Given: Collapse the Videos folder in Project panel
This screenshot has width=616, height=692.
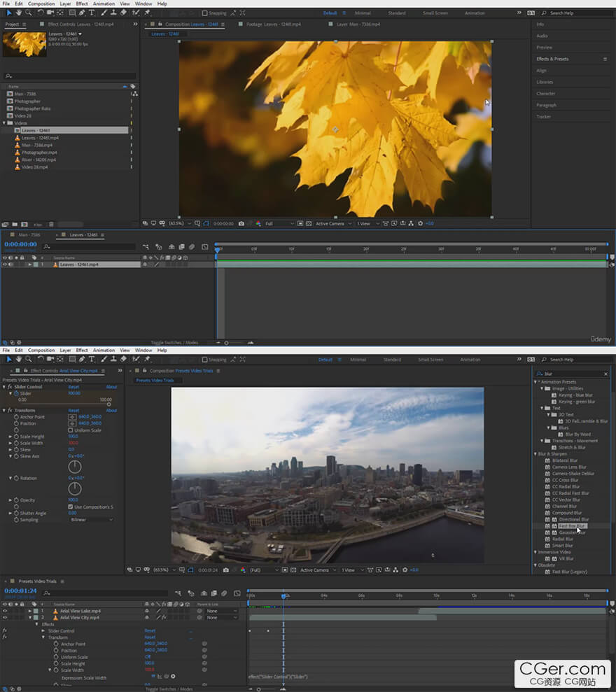Looking at the screenshot, I should pos(4,123).
